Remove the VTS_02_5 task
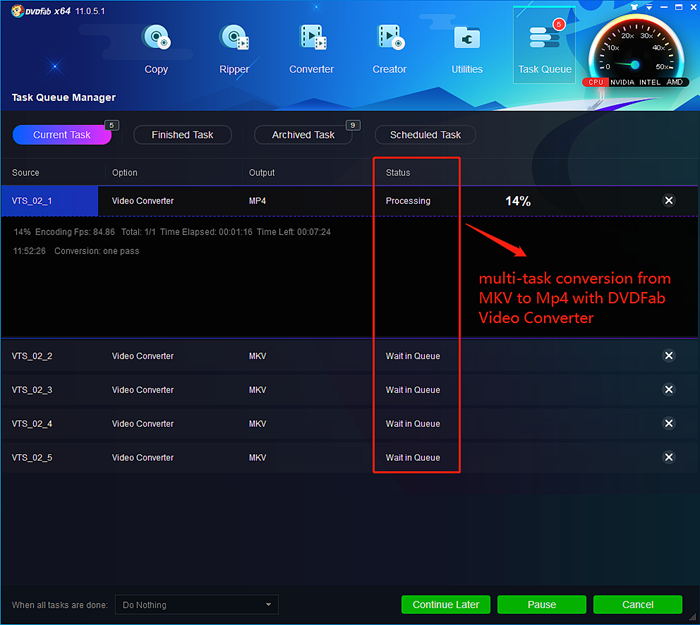 pos(668,457)
